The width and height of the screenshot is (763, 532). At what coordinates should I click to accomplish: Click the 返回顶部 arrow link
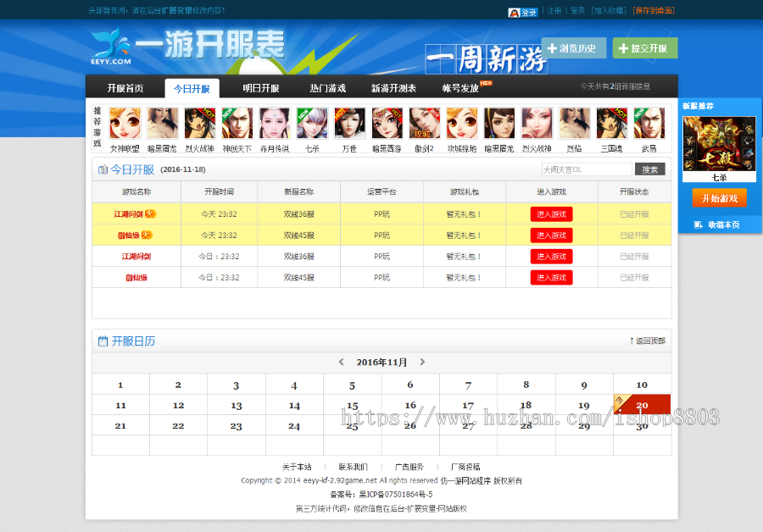[x=647, y=341]
